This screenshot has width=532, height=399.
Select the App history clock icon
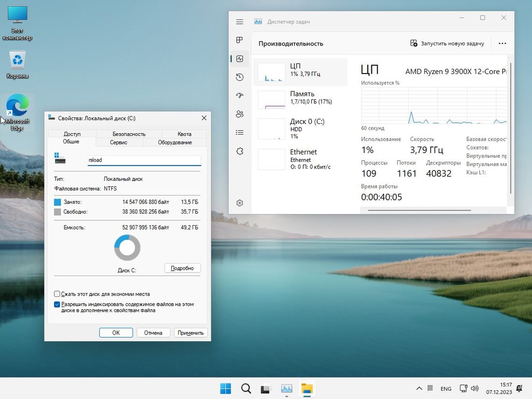pos(239,77)
